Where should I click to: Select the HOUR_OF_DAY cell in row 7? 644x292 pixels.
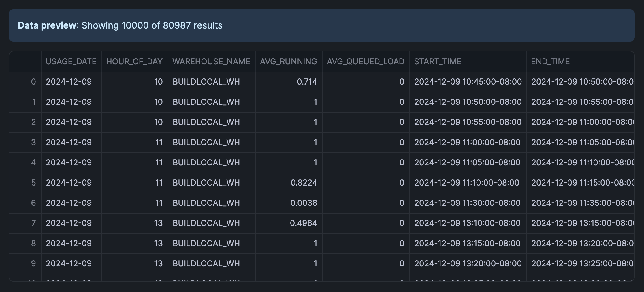click(x=158, y=223)
